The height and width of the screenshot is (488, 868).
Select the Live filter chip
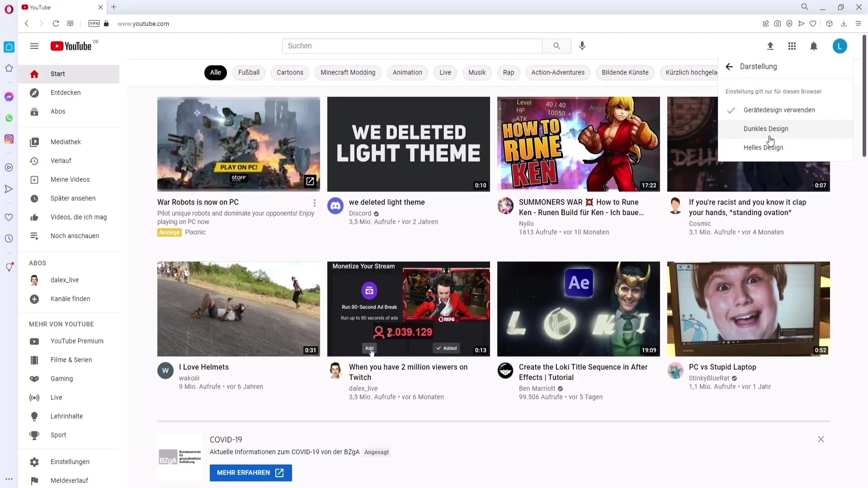pos(445,73)
